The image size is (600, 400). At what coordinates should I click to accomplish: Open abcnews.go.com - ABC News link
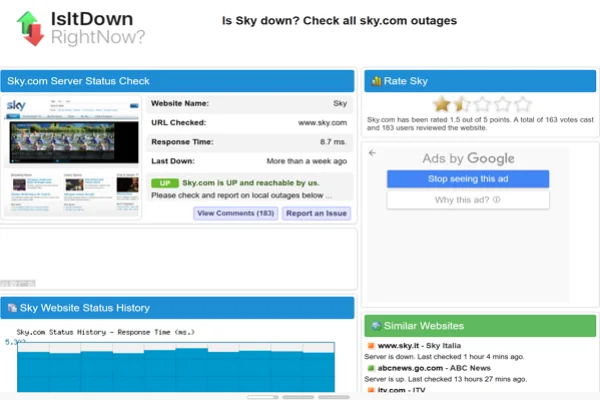pyautogui.click(x=434, y=368)
